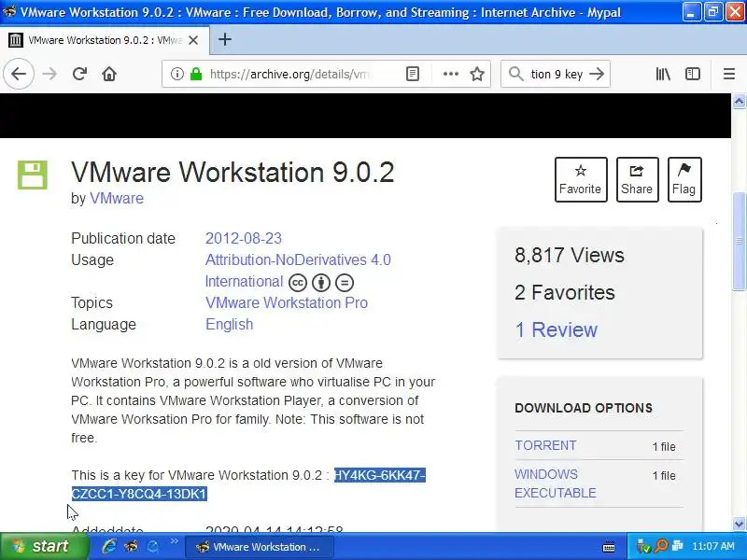Viewport: 747px width, 560px height.
Task: Click the safely remove hardware tray icon
Action: click(x=642, y=546)
